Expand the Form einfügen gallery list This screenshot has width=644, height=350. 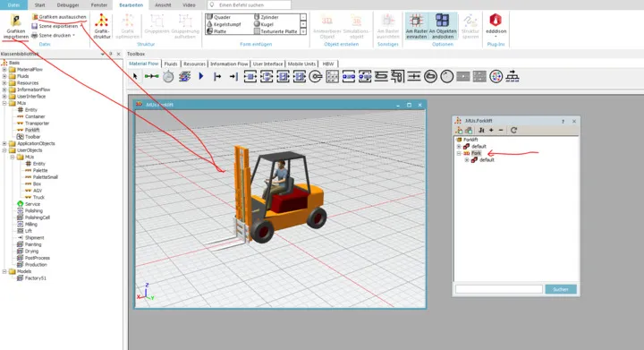[303, 31]
